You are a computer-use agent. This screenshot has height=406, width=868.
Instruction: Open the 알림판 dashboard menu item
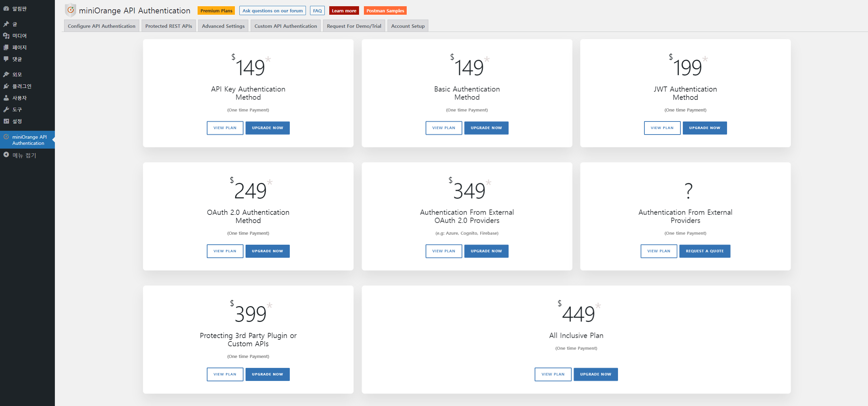click(x=27, y=9)
